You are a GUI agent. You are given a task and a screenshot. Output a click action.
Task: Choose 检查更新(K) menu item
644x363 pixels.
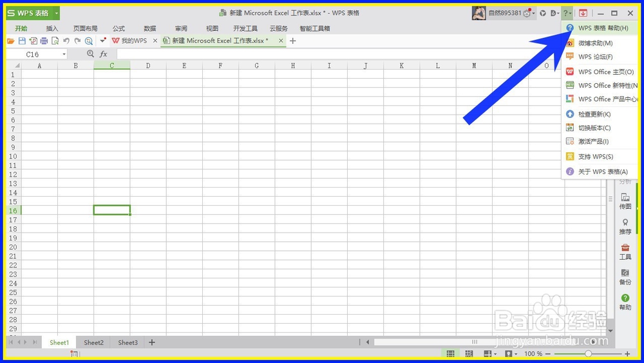pyautogui.click(x=599, y=114)
